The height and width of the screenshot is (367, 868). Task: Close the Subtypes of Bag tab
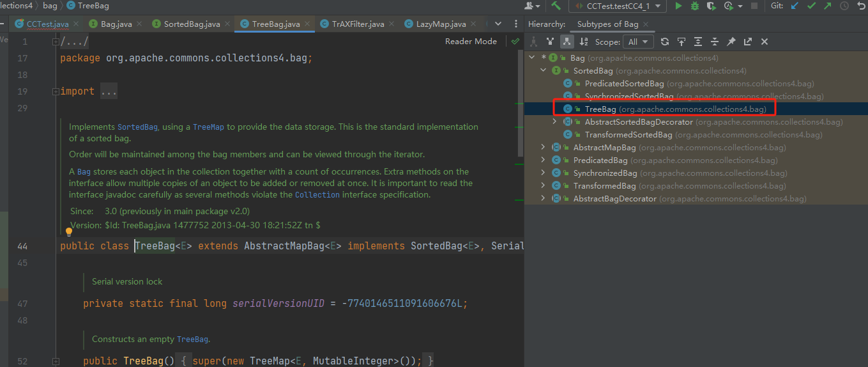(x=646, y=24)
